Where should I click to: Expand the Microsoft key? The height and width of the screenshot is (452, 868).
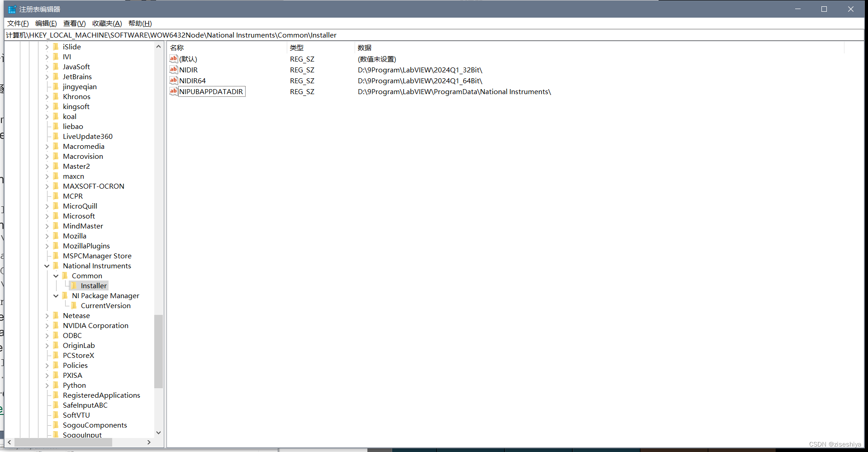(x=47, y=216)
